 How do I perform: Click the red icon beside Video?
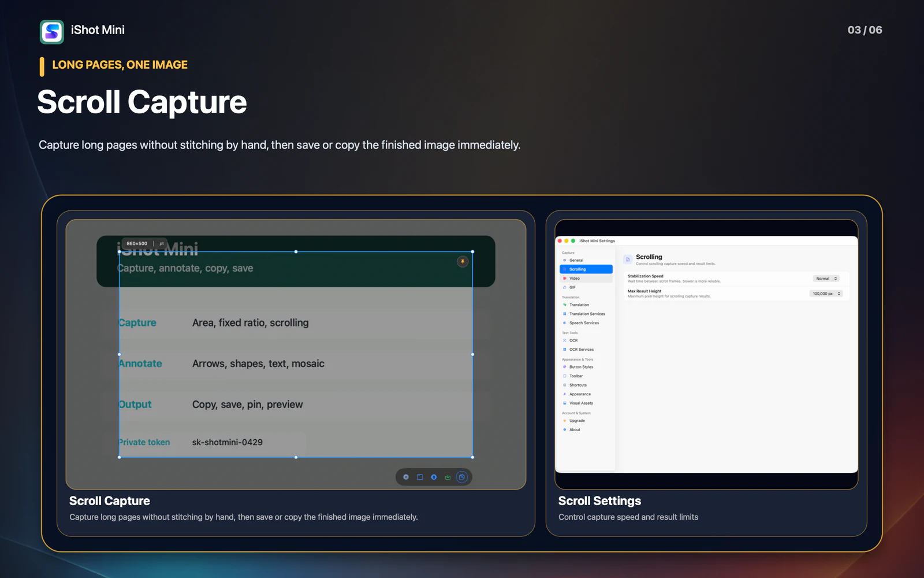coord(564,278)
